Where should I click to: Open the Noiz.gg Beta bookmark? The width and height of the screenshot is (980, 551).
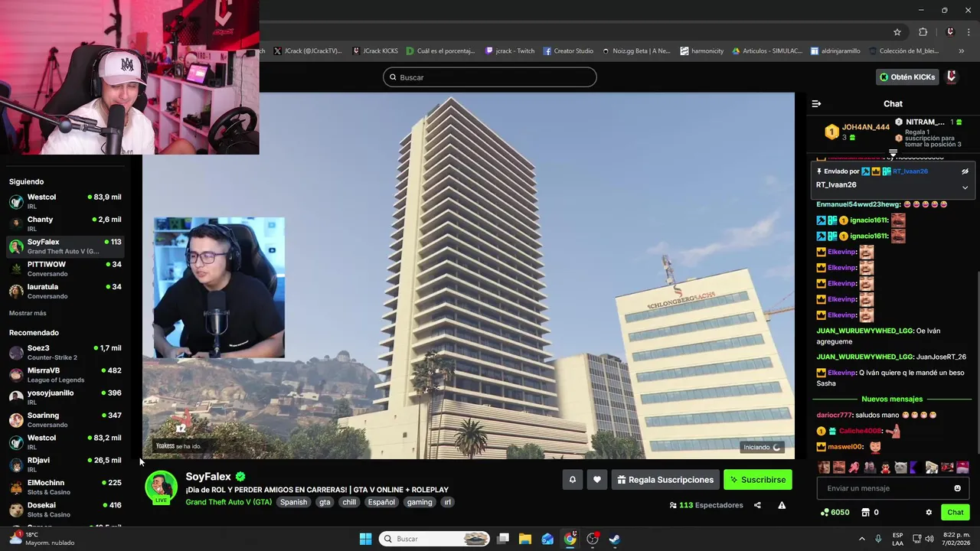pyautogui.click(x=636, y=51)
